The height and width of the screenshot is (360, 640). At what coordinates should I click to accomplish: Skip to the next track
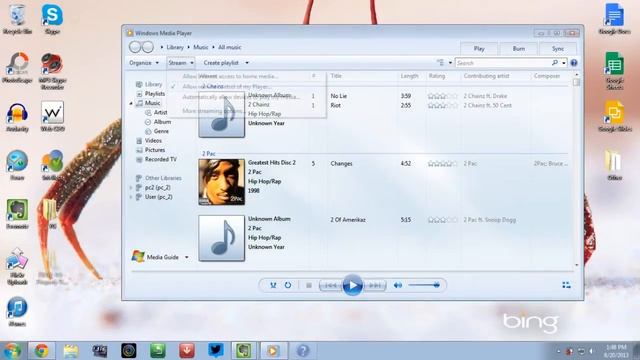tap(375, 285)
